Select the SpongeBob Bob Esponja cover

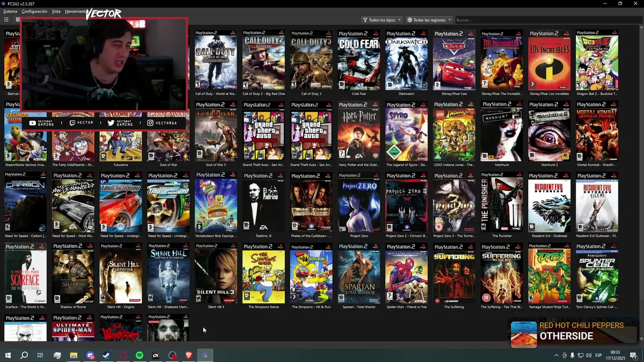pos(216,203)
